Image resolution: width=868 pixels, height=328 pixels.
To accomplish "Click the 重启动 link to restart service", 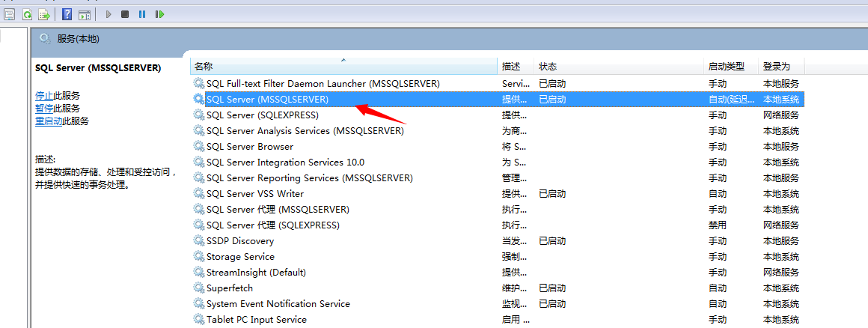I will tap(49, 121).
